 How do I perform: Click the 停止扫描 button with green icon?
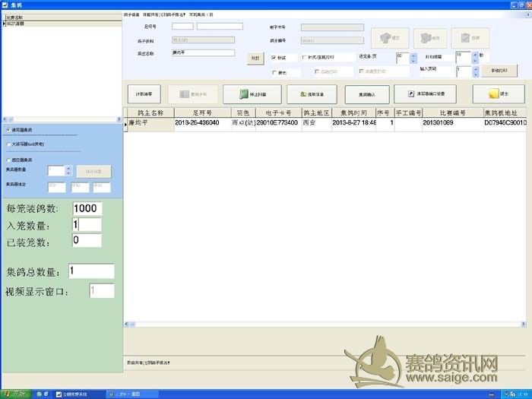252,94
